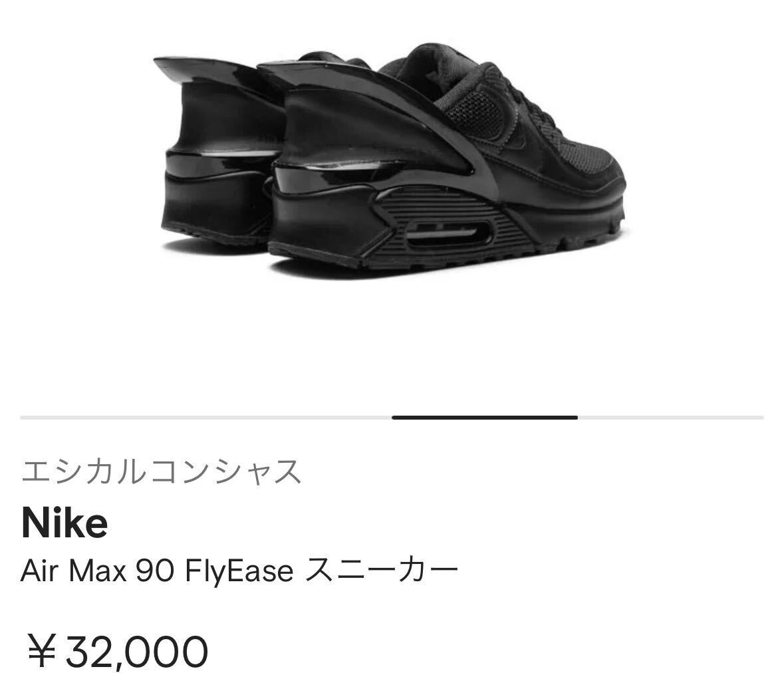
Task: Select the word FlyEase in the product name
Action: (239, 571)
